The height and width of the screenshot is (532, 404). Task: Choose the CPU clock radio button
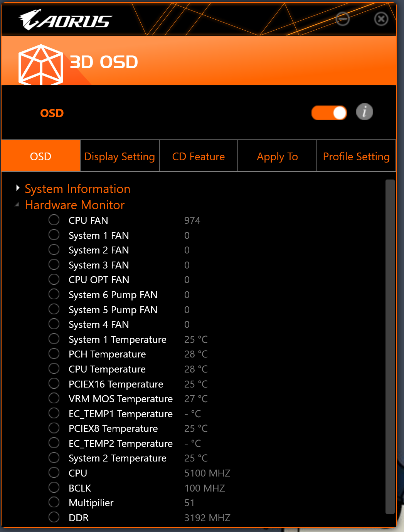pos(54,473)
